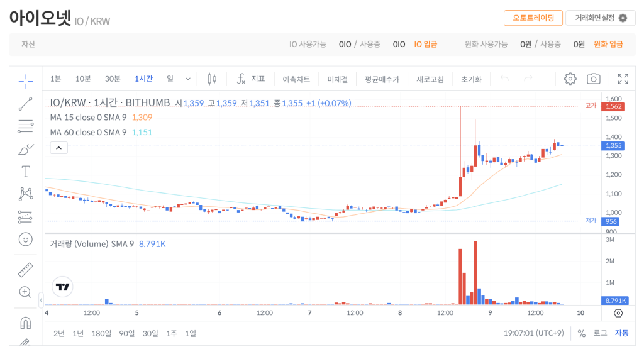644x359 pixels.
Task: Select the brush drawing tool
Action: (x=25, y=149)
